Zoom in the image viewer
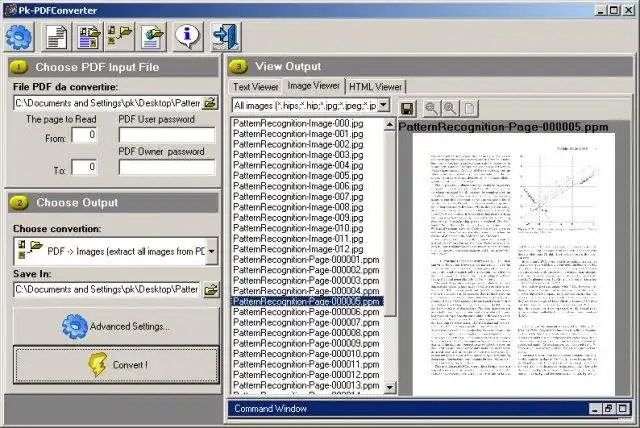The height and width of the screenshot is (428, 640). point(450,109)
